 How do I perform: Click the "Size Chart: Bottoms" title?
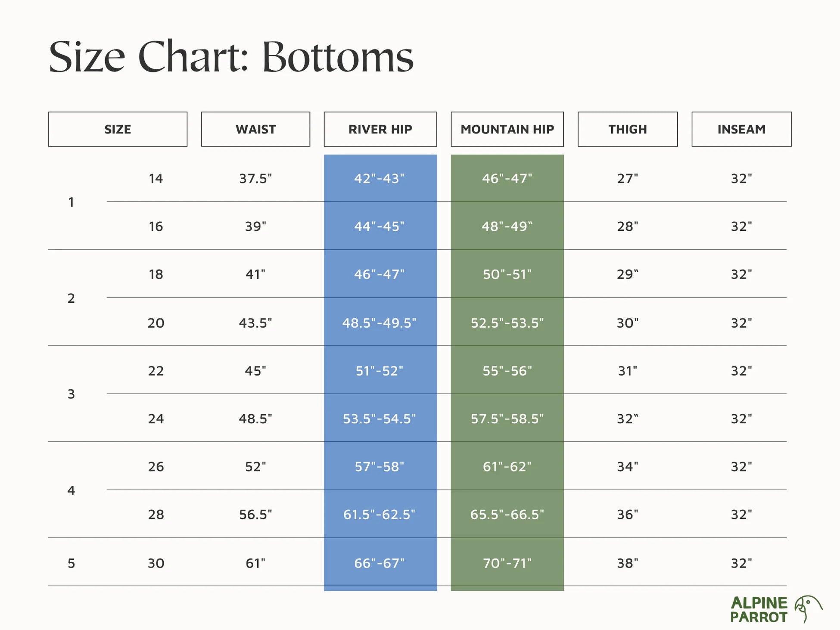[231, 57]
